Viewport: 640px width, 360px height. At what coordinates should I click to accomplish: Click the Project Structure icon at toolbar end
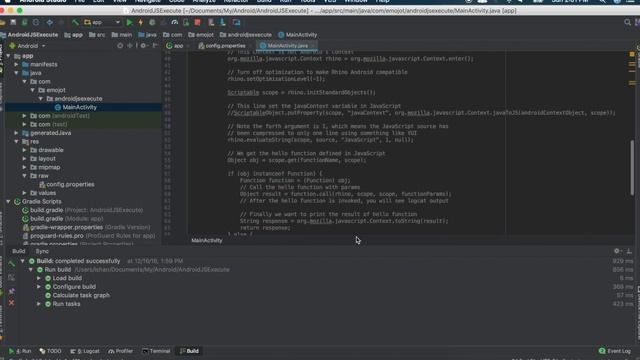click(236, 22)
